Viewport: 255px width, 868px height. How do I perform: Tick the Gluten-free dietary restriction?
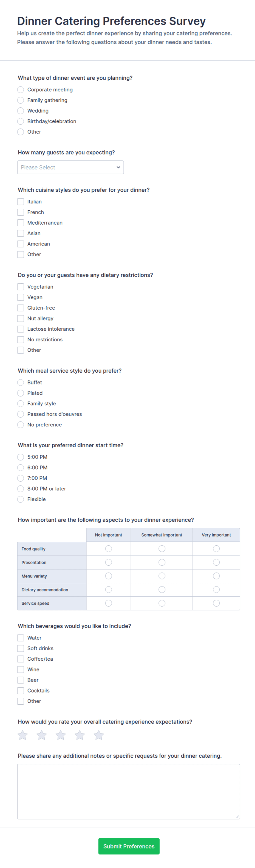click(x=21, y=308)
